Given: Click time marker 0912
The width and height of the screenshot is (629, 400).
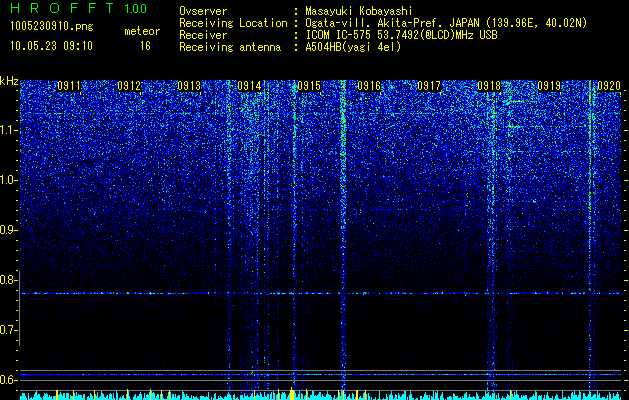Looking at the screenshot, I should pyautogui.click(x=129, y=86).
